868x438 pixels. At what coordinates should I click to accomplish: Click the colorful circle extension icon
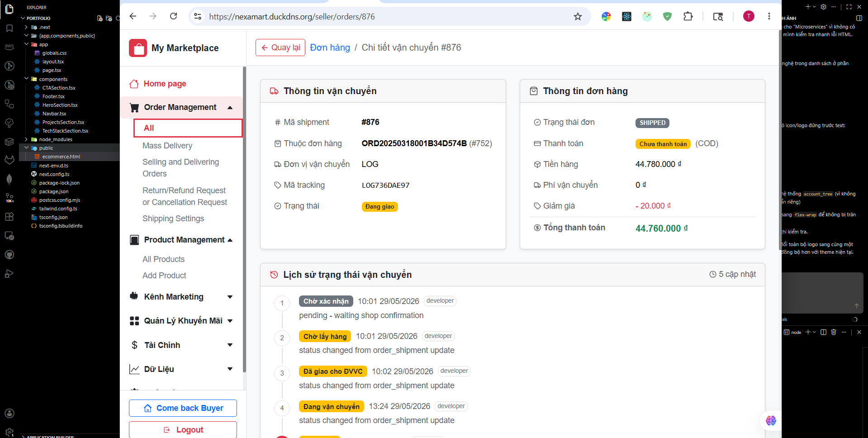tap(606, 17)
